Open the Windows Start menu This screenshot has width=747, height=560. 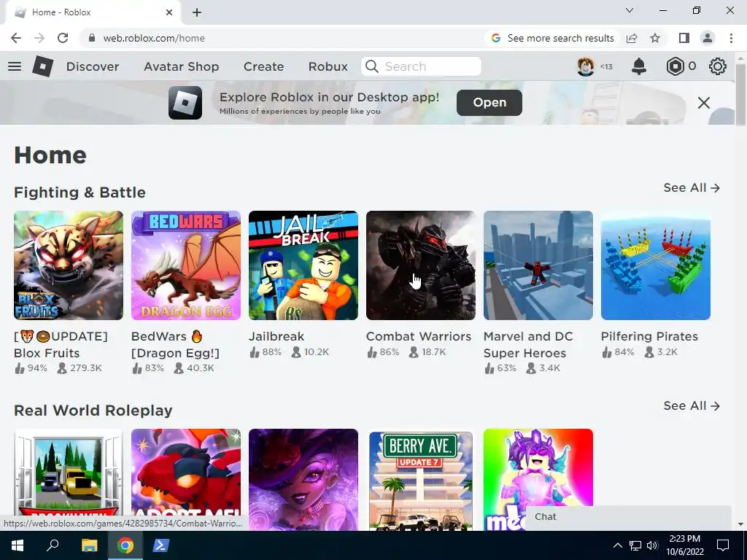tap(18, 545)
